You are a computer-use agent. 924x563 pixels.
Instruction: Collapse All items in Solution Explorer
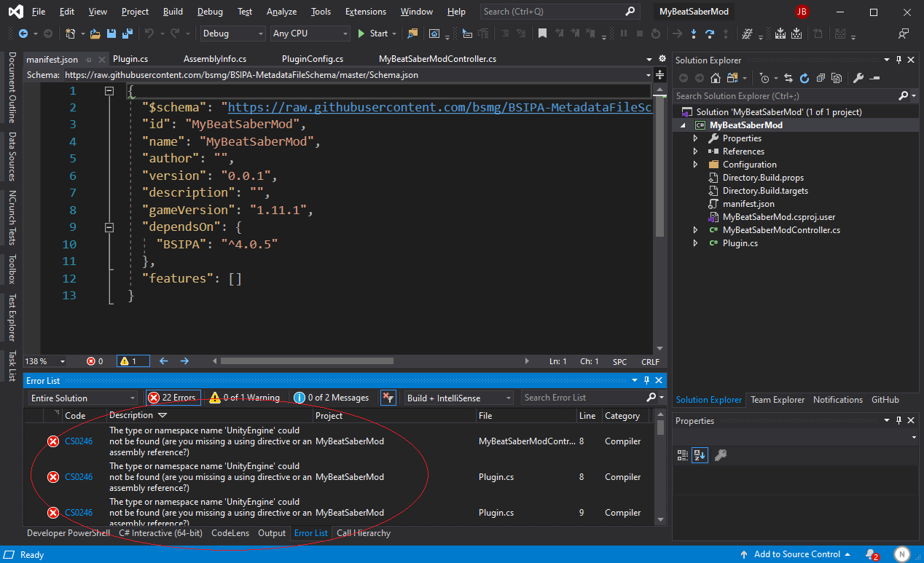pos(821,78)
